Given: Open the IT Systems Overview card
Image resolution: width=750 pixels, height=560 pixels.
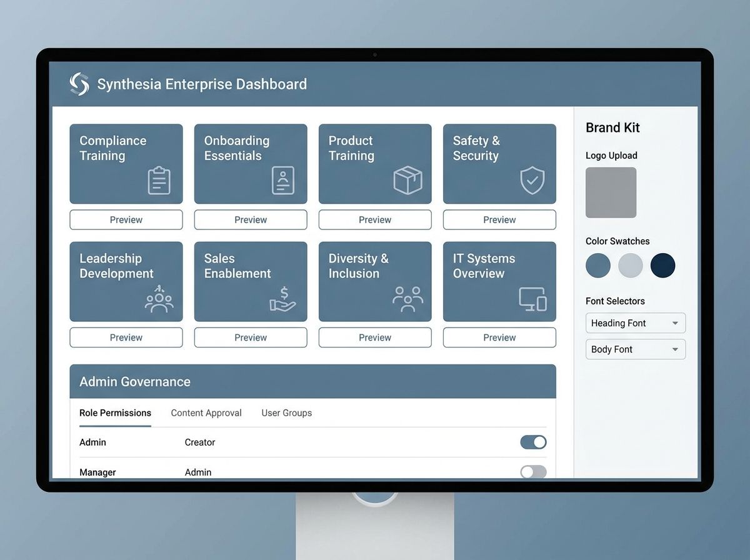Looking at the screenshot, I should 499,282.
